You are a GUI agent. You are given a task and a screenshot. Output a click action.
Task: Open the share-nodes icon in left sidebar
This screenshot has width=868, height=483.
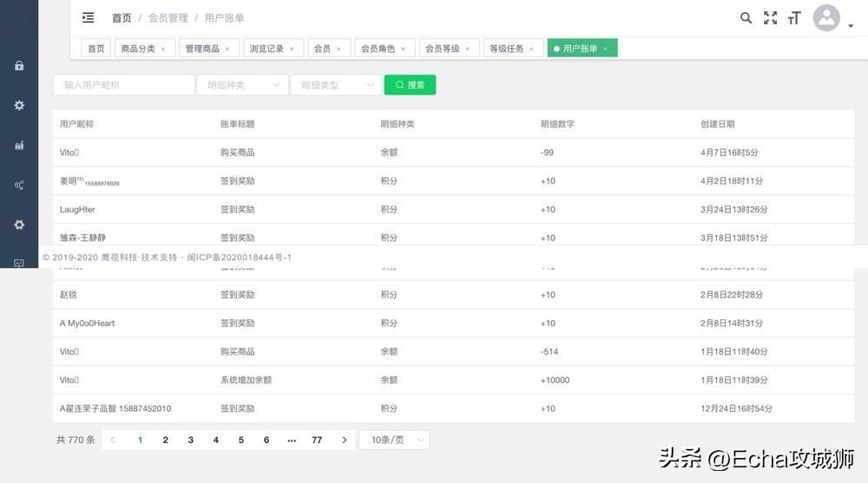tap(19, 185)
